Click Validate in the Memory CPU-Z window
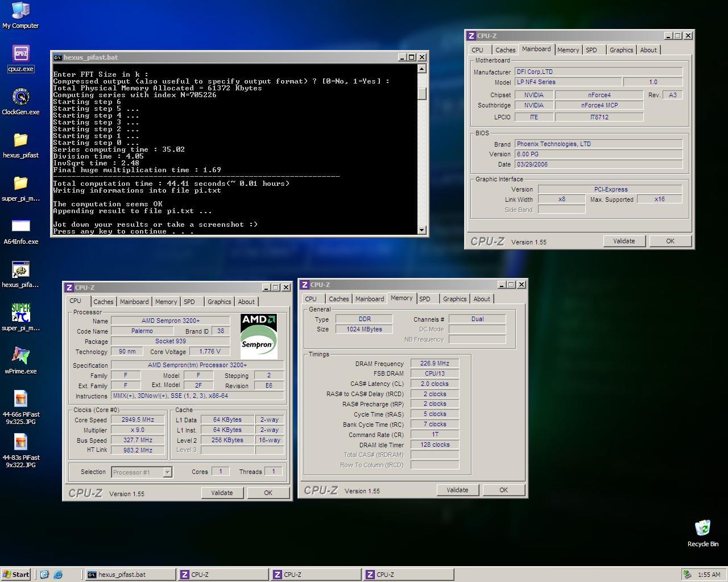This screenshot has width=728, height=582. click(457, 490)
